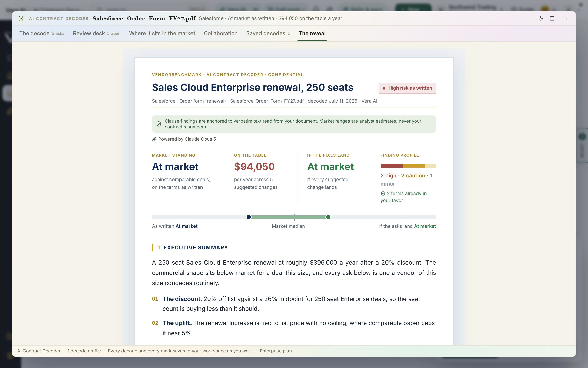Click '2 terms already in your favor'
The width and height of the screenshot is (588, 368).
click(x=404, y=197)
